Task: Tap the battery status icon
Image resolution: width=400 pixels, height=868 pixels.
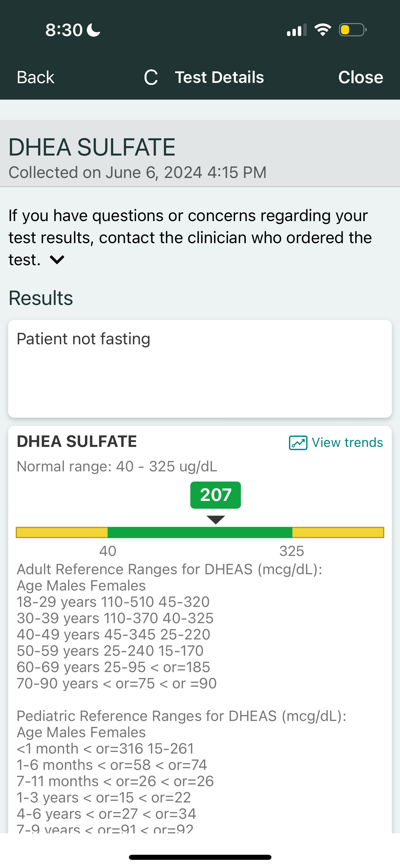Action: 353,30
